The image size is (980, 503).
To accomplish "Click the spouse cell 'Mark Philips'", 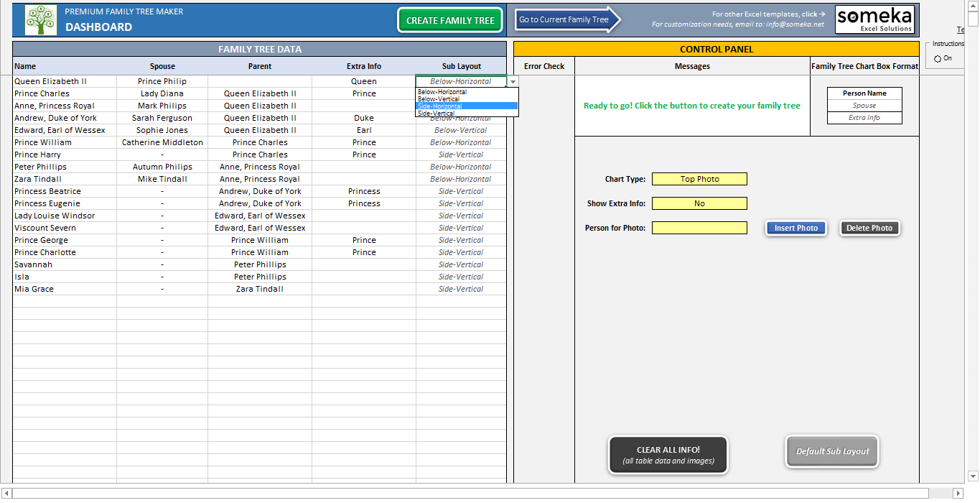I will point(162,106).
